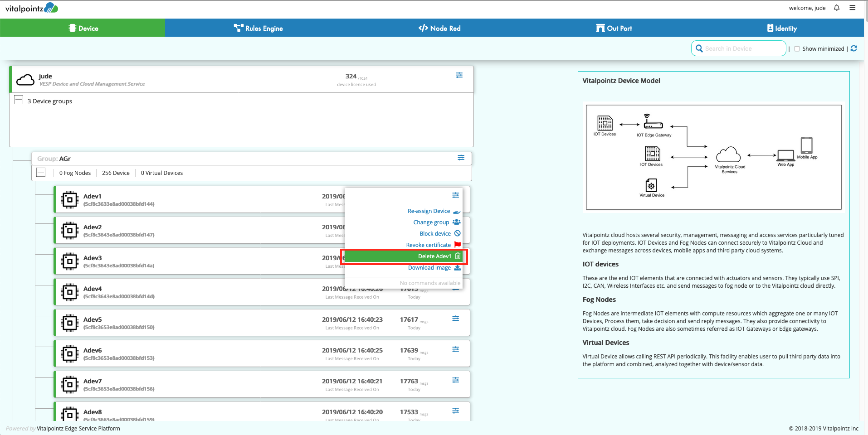
Task: Collapse the 3 Device groups tree
Action: (x=19, y=100)
